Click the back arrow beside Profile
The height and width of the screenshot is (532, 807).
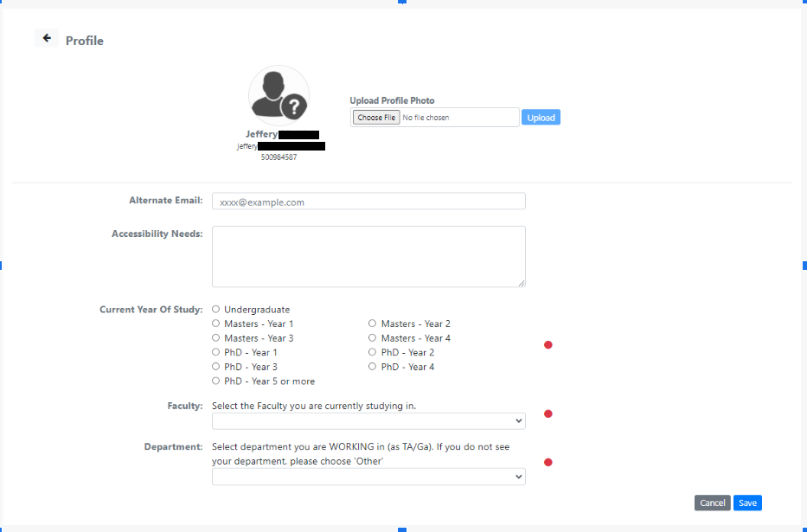[x=47, y=39]
